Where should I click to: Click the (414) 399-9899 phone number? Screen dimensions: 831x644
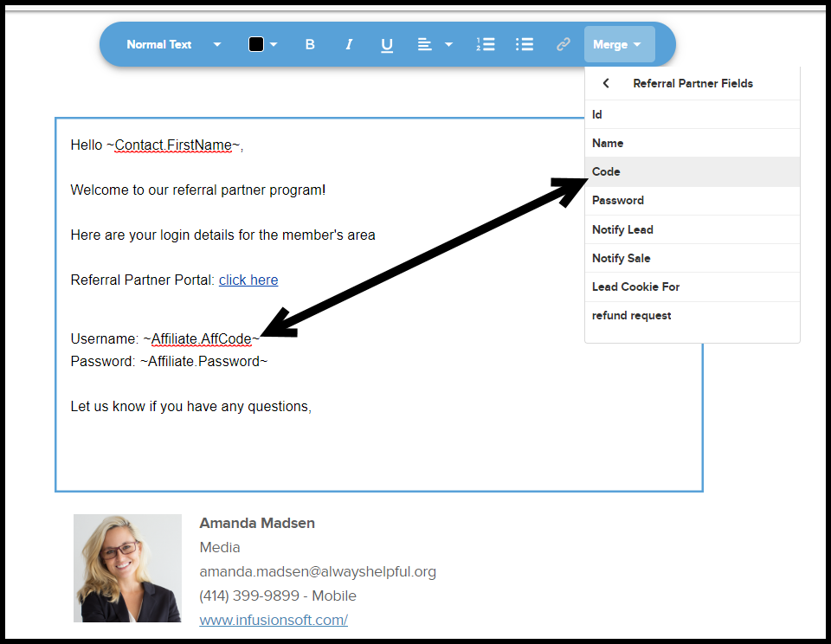click(x=249, y=596)
